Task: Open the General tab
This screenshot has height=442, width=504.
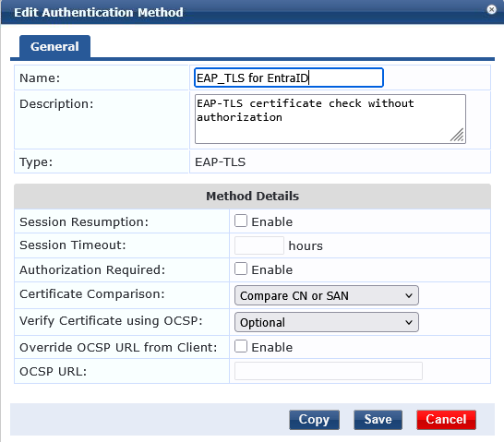Action: 54,46
